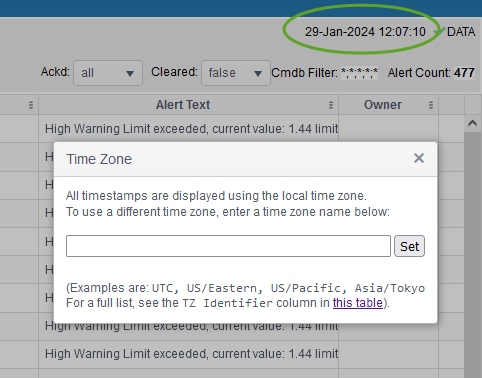Click the timestamp 29-Jan-2024 12:07:10
The height and width of the screenshot is (378, 482).
click(365, 32)
